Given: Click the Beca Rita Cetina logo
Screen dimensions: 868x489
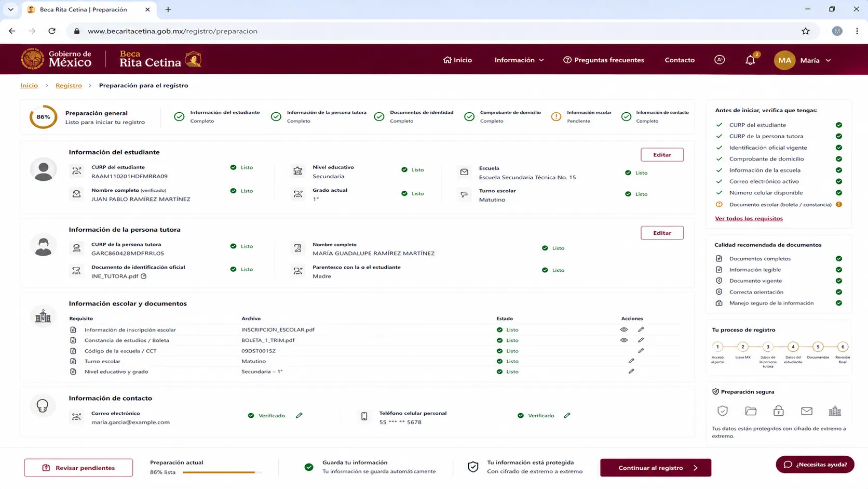Looking at the screenshot, I should click(x=160, y=59).
